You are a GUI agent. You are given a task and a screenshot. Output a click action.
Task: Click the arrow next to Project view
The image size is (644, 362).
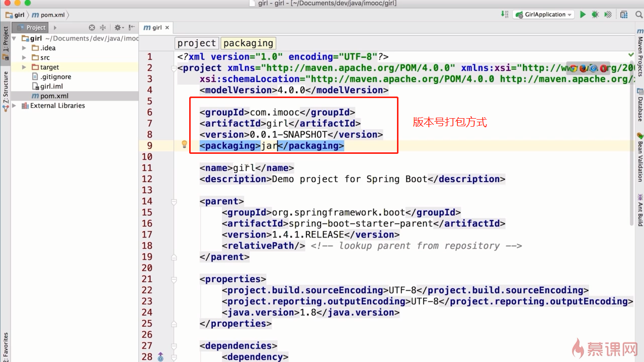click(55, 28)
